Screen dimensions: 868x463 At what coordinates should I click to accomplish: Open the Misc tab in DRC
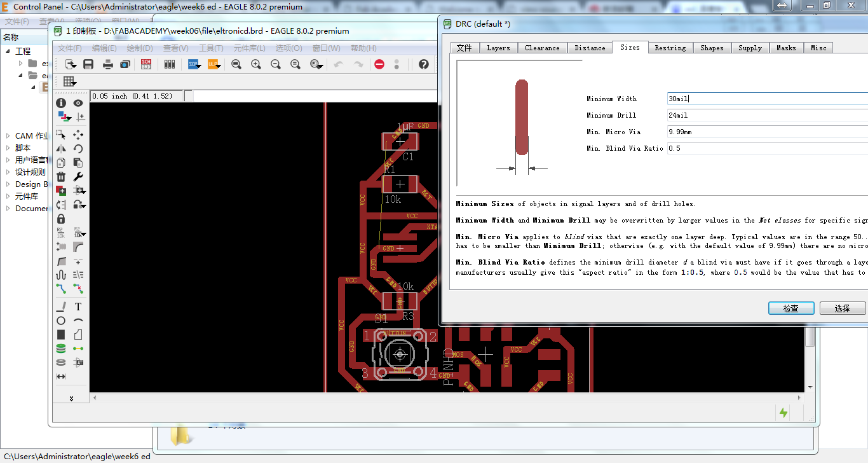818,48
